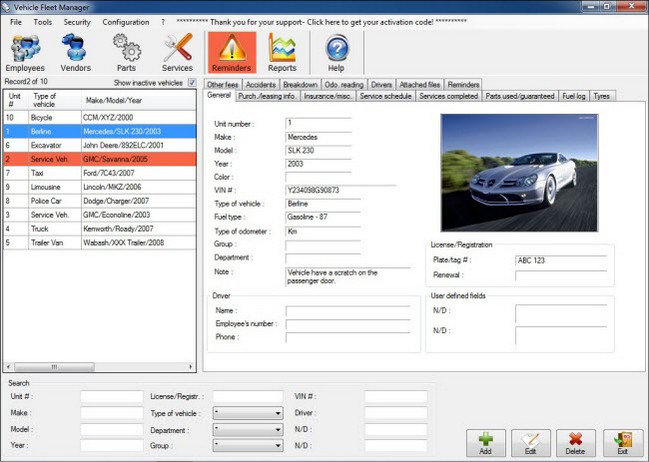
Task: Select the Service schedule tab
Action: (386, 96)
